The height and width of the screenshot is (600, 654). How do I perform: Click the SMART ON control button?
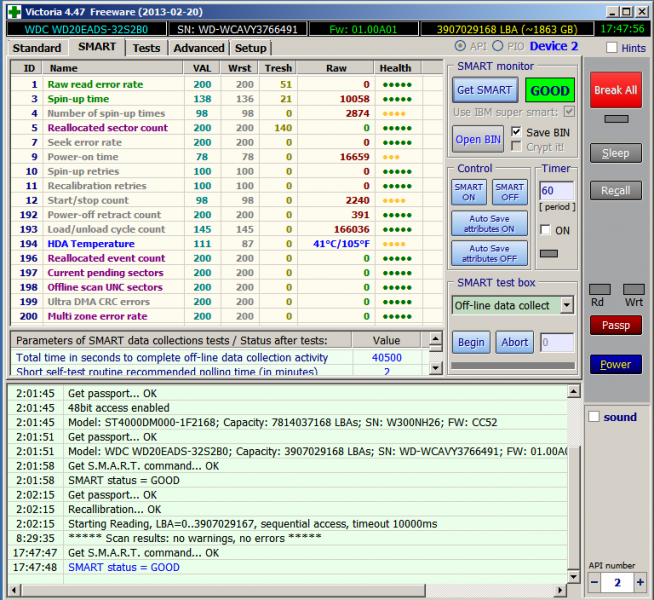469,193
